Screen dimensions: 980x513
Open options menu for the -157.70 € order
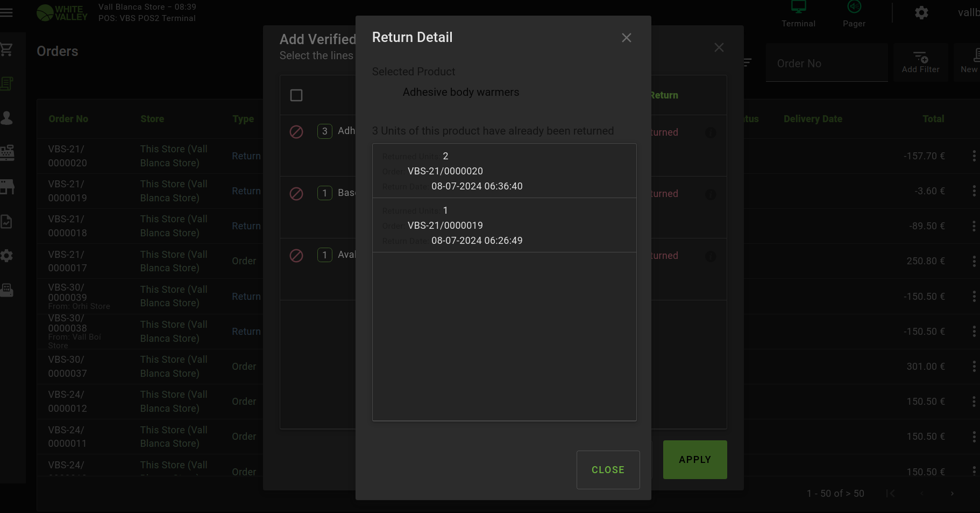974,156
